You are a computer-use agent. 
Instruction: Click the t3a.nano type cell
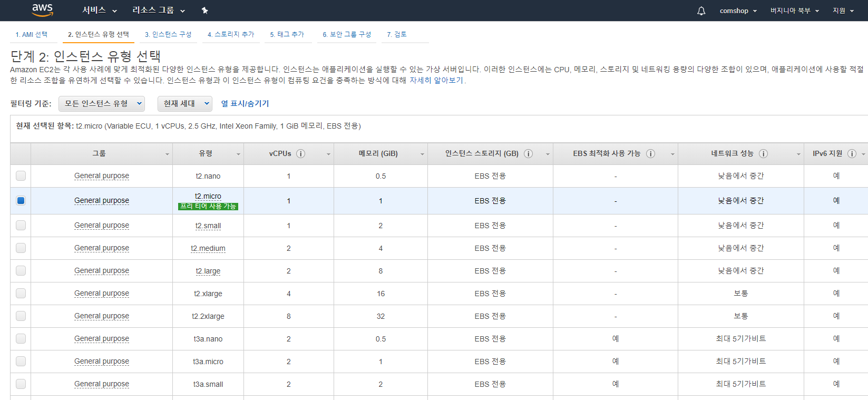pos(208,339)
